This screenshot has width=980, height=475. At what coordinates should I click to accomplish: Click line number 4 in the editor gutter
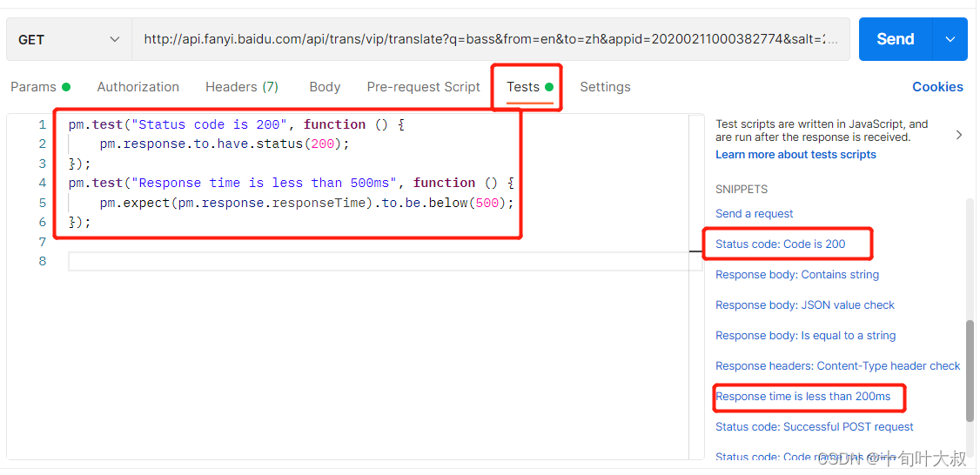[42, 183]
